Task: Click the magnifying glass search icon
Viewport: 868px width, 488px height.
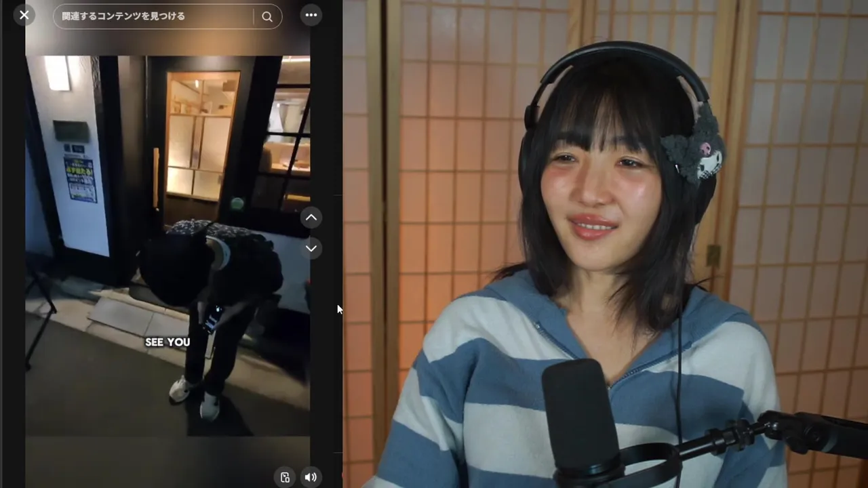Action: (267, 17)
